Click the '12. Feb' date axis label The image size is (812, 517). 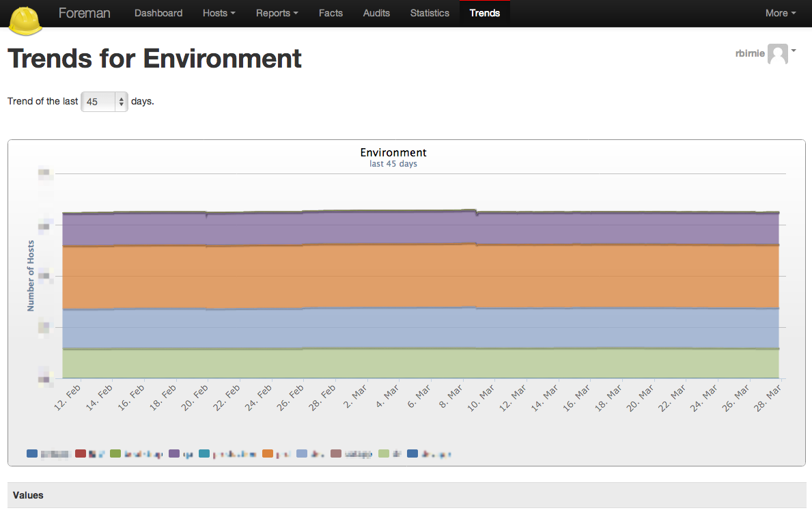[x=68, y=397]
